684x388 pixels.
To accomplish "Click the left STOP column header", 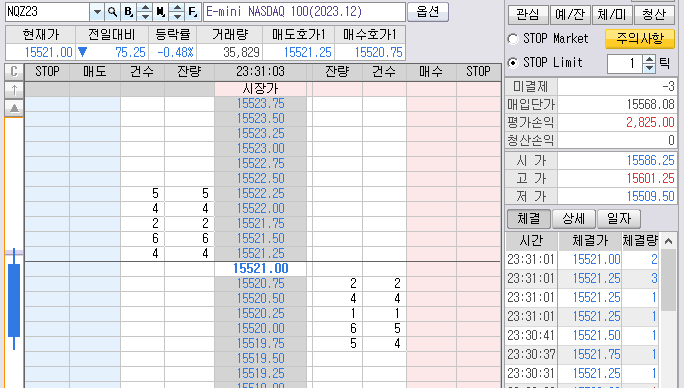I will pyautogui.click(x=47, y=72).
